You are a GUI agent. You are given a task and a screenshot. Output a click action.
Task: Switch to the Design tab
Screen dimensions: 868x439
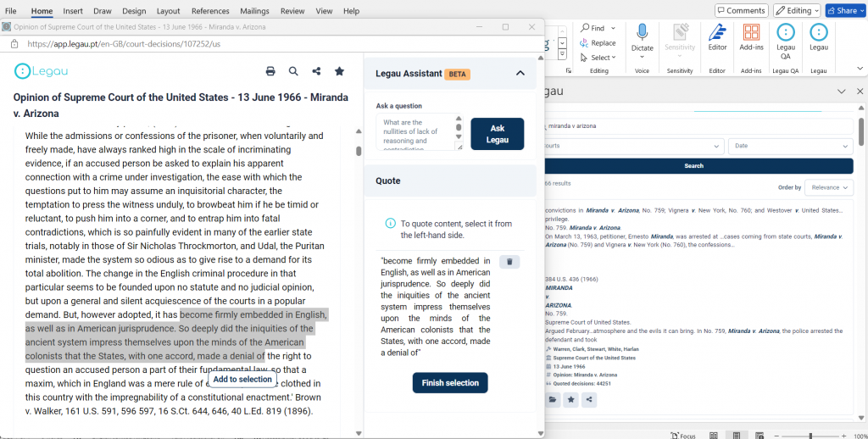tap(134, 11)
